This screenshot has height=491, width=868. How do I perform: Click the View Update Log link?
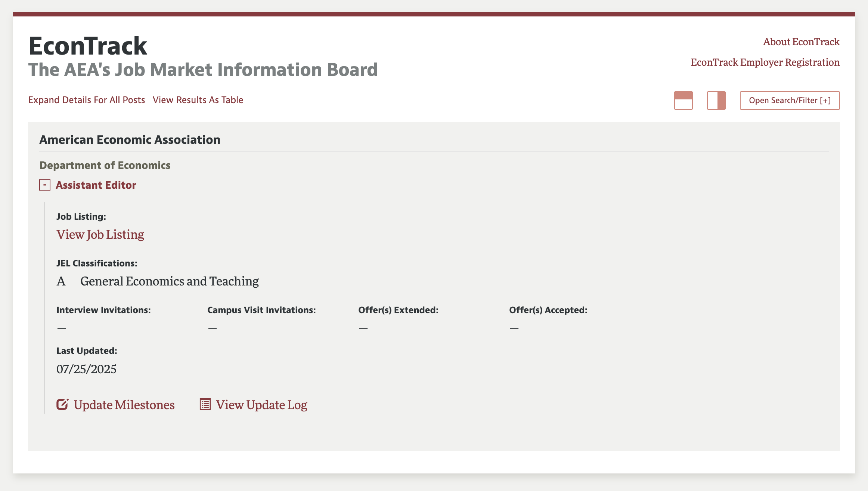(x=261, y=405)
